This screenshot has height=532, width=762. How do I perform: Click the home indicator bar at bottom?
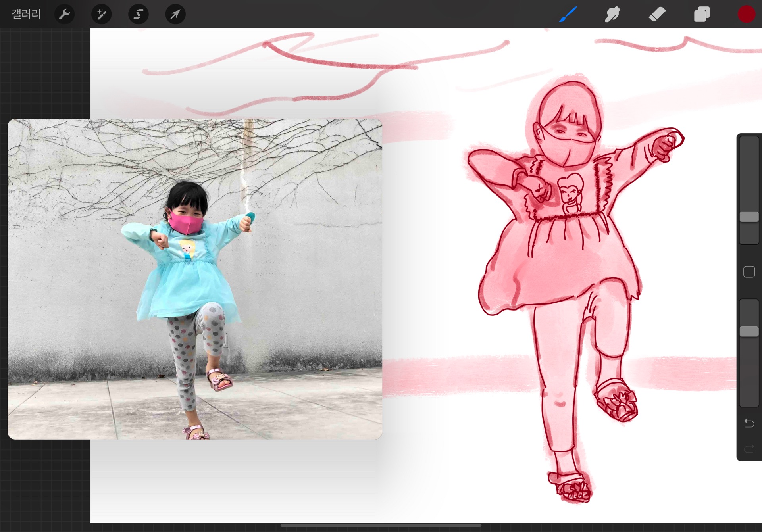click(381, 526)
